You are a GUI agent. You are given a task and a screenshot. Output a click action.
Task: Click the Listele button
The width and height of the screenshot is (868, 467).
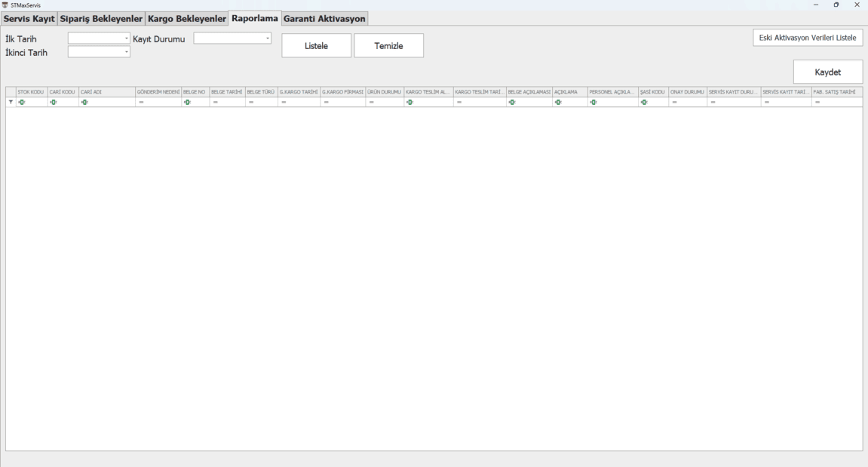[316, 45]
